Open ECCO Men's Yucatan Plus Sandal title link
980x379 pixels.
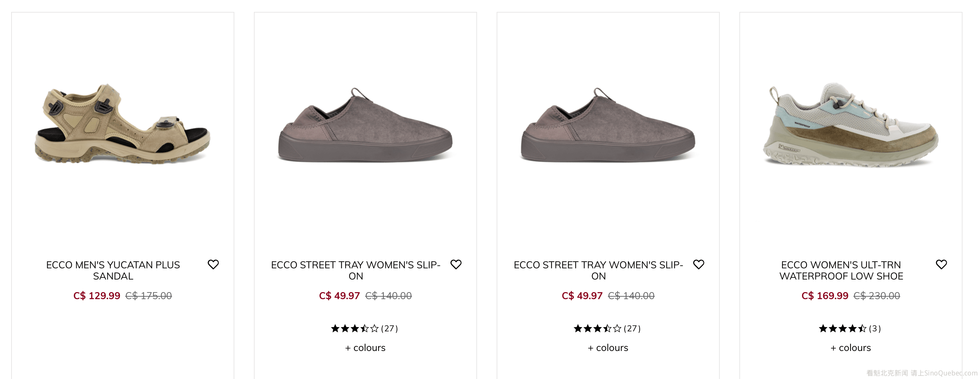coord(113,270)
